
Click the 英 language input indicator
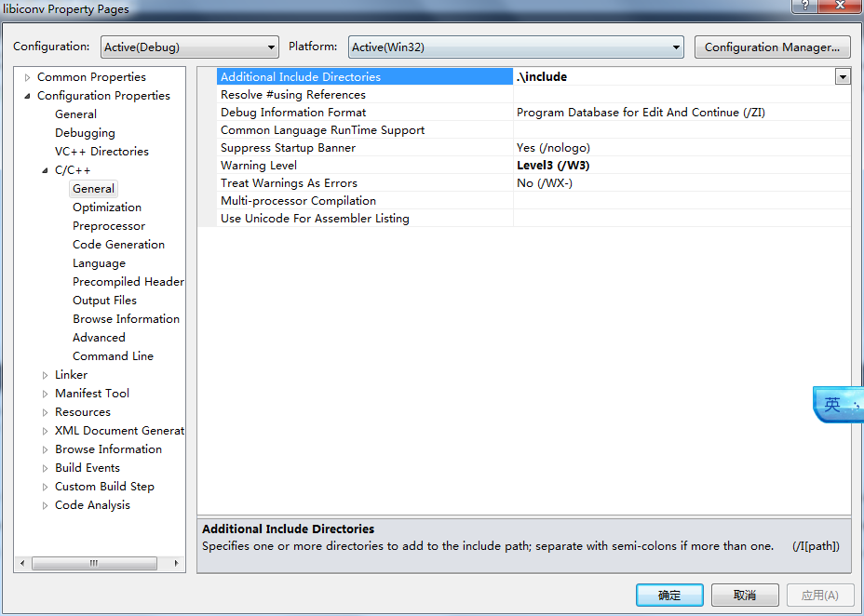tap(832, 404)
